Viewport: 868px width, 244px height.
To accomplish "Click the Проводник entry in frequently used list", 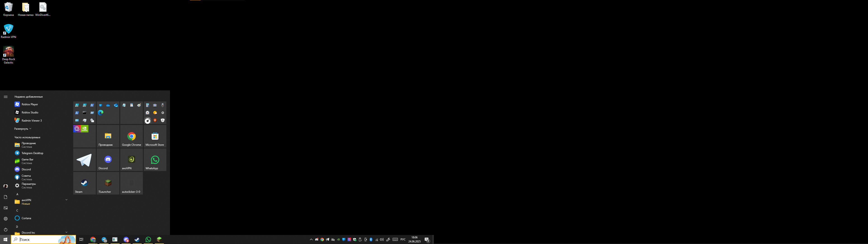I will tap(40, 145).
